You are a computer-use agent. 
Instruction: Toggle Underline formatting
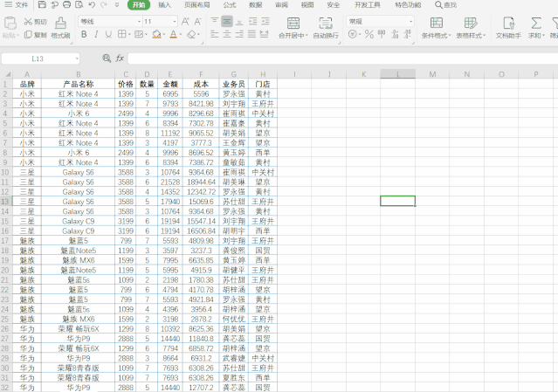(x=108, y=35)
